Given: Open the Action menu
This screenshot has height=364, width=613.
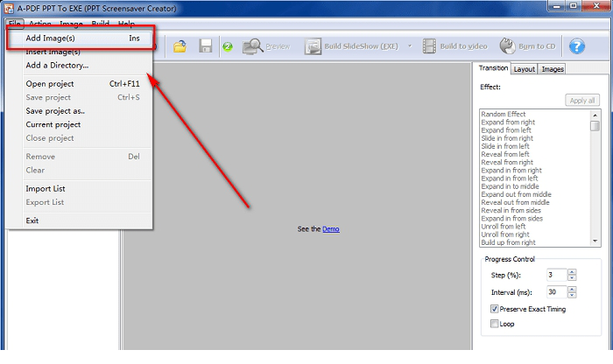Looking at the screenshot, I should point(40,24).
